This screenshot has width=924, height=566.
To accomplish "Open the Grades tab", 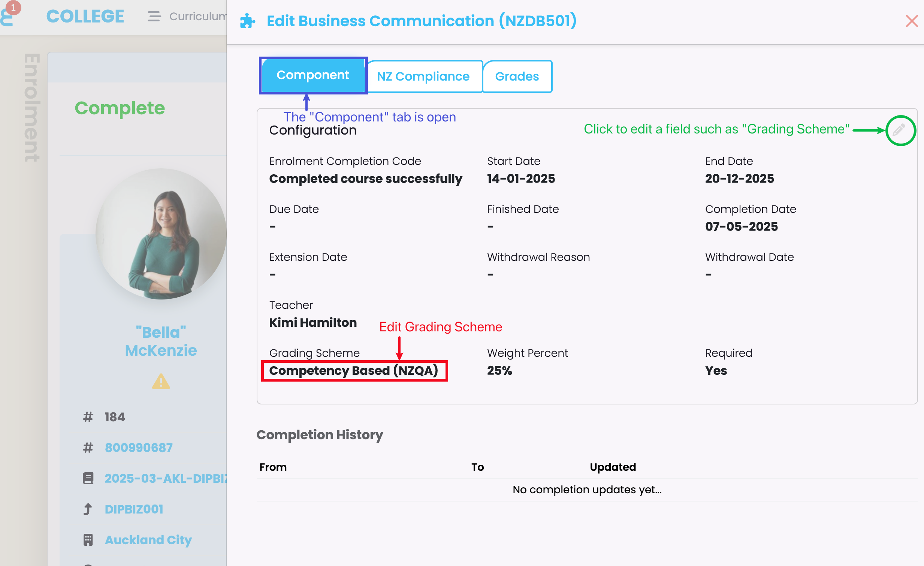I will point(517,76).
